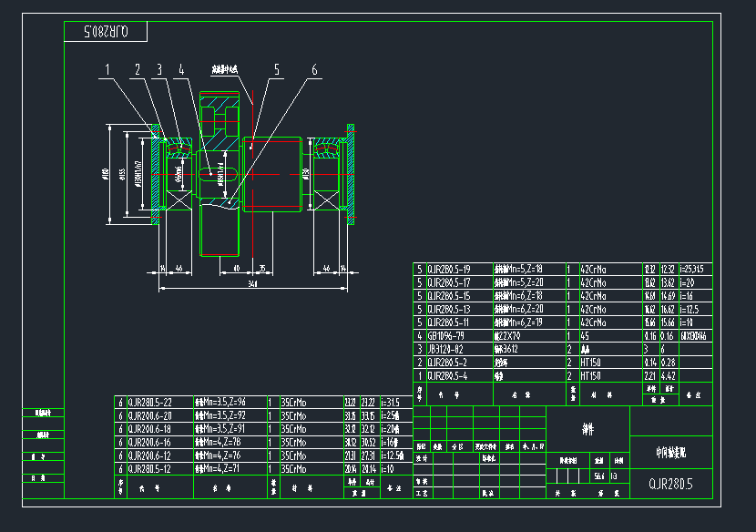Click the dimension value 40 below the gear
The width and height of the screenshot is (756, 532).
[236, 268]
